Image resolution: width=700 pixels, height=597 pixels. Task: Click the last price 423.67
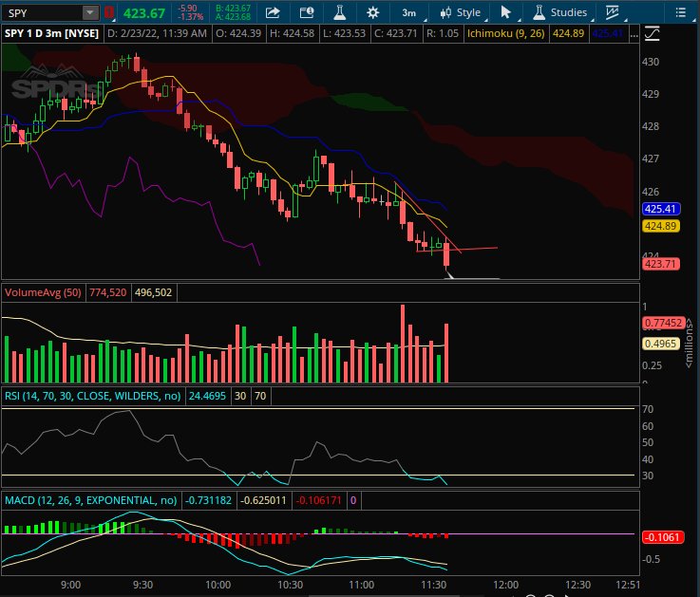144,13
